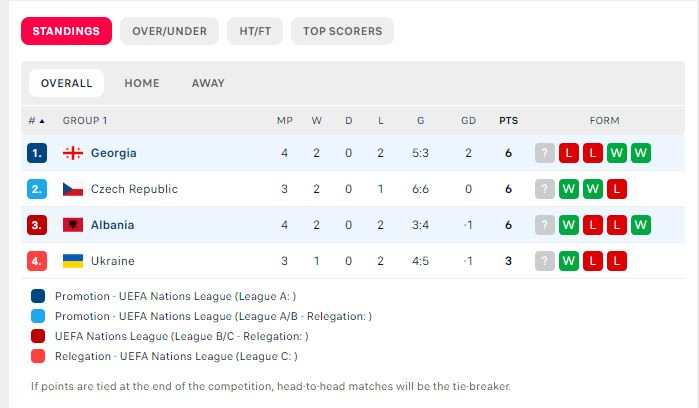Image resolution: width=699 pixels, height=408 pixels.
Task: Click Georgia's position number 1 badge
Action: 37,153
